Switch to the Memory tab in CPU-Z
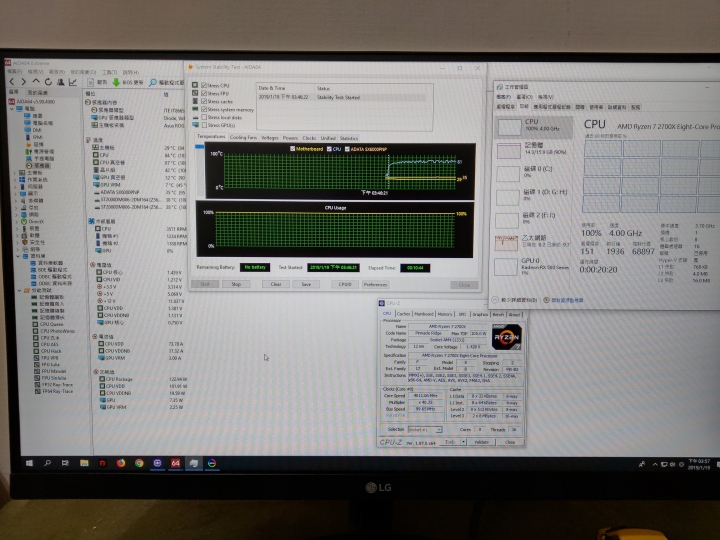 click(444, 314)
